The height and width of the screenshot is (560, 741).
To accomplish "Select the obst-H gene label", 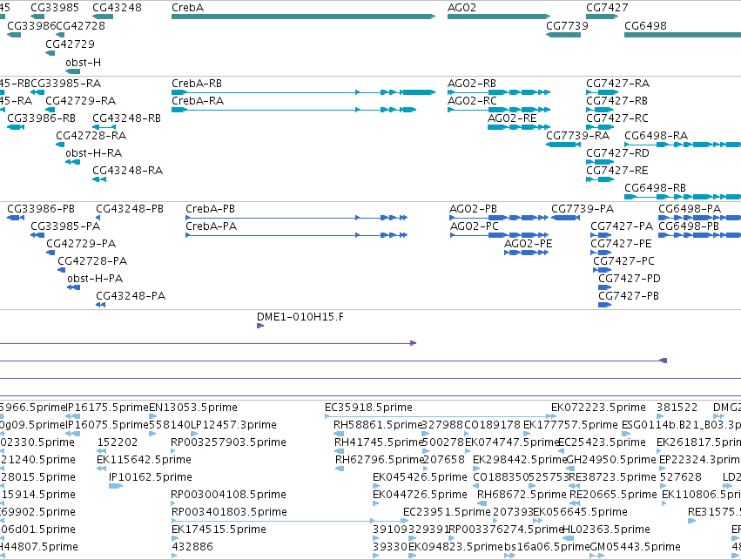I will click(x=84, y=63).
